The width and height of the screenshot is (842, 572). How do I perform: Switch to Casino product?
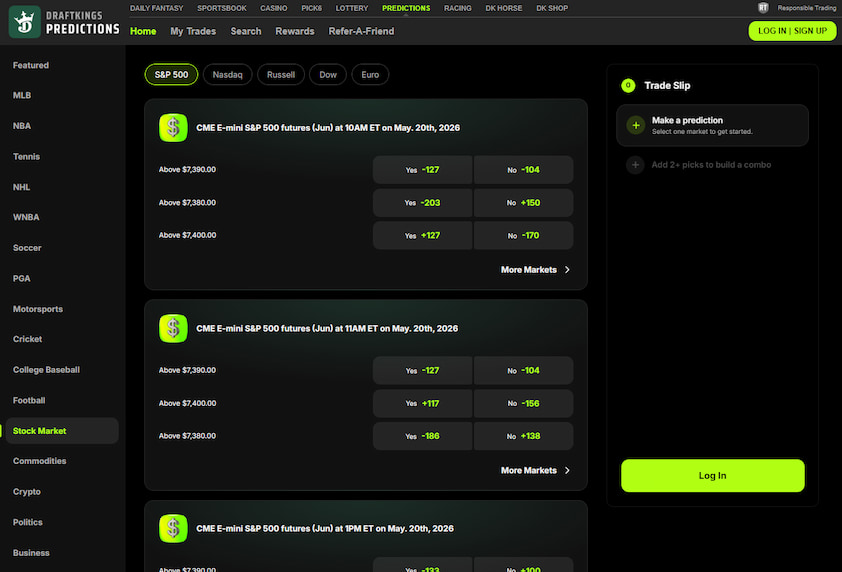(273, 8)
